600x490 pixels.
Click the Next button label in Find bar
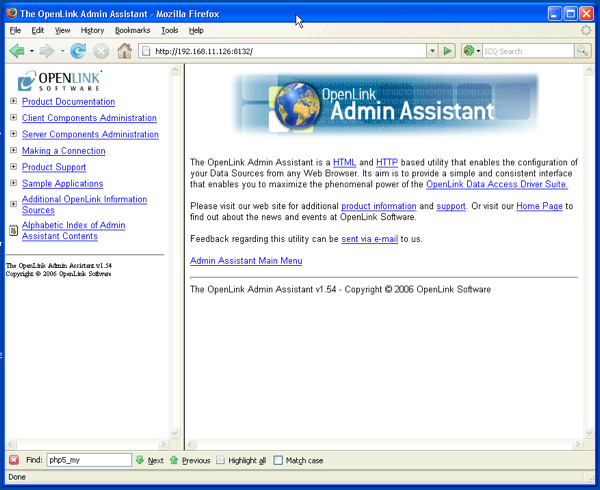coord(156,461)
